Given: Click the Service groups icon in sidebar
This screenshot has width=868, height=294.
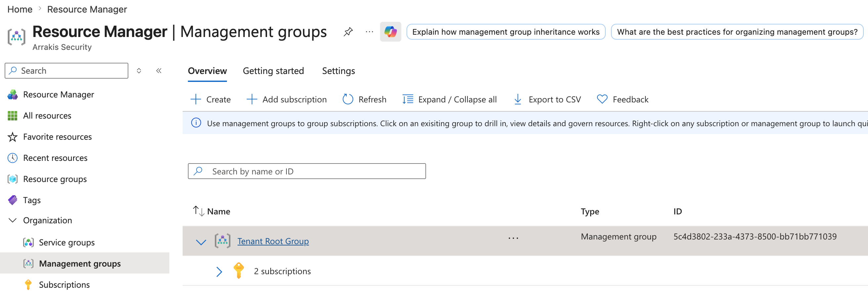Looking at the screenshot, I should pos(28,242).
